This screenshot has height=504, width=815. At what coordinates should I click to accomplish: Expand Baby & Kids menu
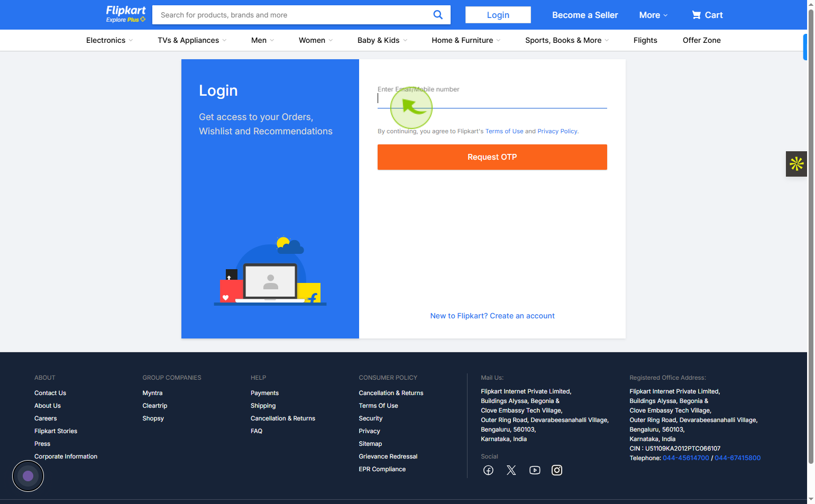pos(382,40)
